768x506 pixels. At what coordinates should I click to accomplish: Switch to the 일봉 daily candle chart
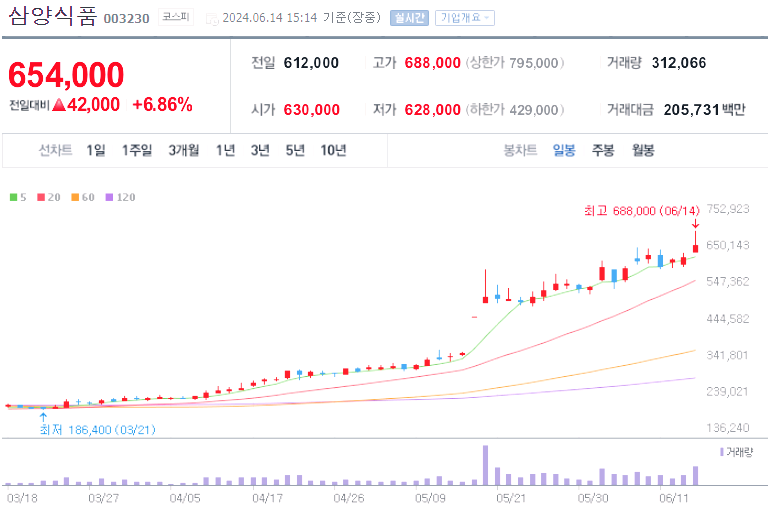click(x=564, y=150)
